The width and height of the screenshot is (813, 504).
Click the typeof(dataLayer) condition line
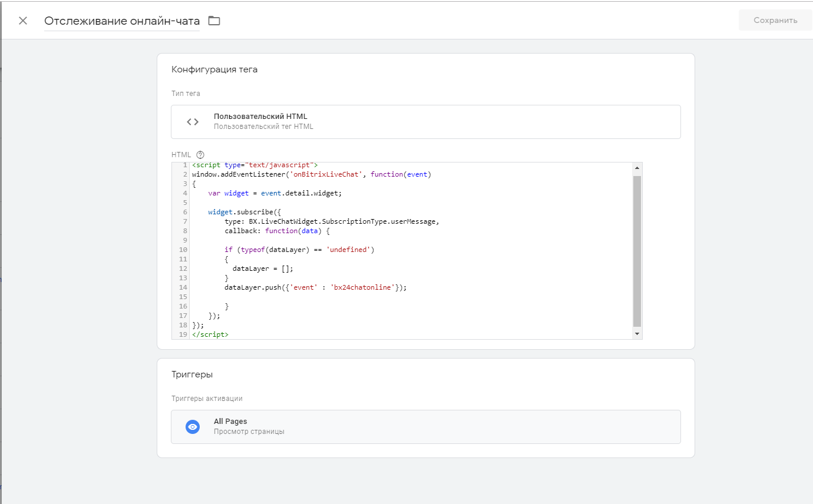[x=299, y=250]
